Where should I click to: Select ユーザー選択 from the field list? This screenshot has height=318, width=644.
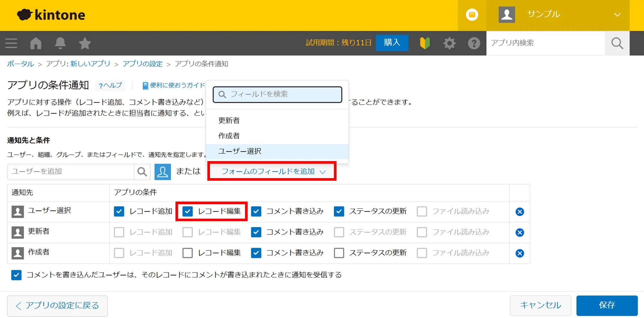click(240, 151)
